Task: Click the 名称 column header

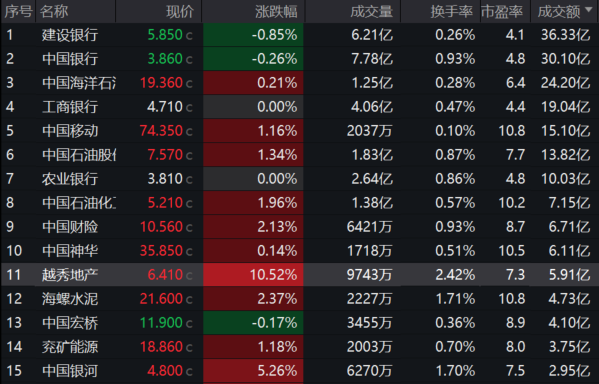Action: click(x=54, y=11)
